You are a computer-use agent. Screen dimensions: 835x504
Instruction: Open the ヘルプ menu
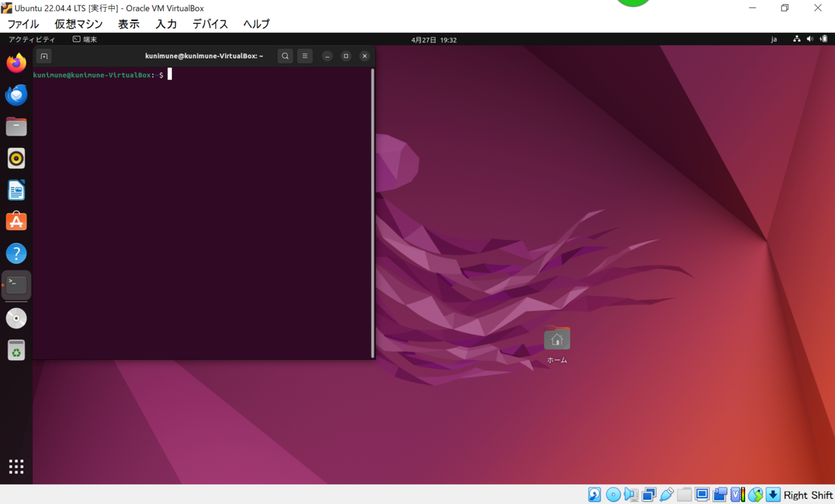(256, 24)
